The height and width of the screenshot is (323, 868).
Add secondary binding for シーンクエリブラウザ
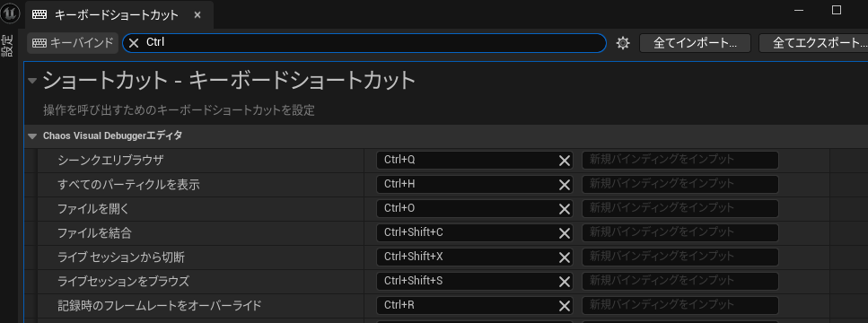point(680,160)
